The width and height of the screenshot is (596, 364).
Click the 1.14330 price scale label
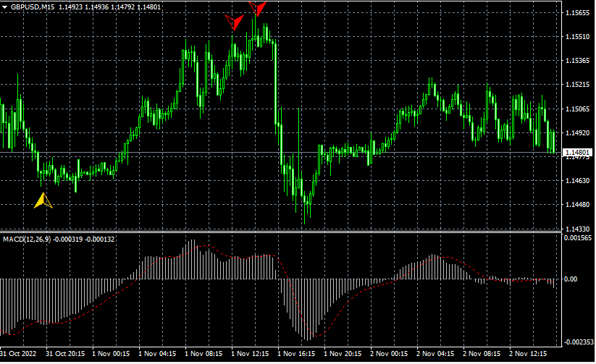pyautogui.click(x=578, y=229)
